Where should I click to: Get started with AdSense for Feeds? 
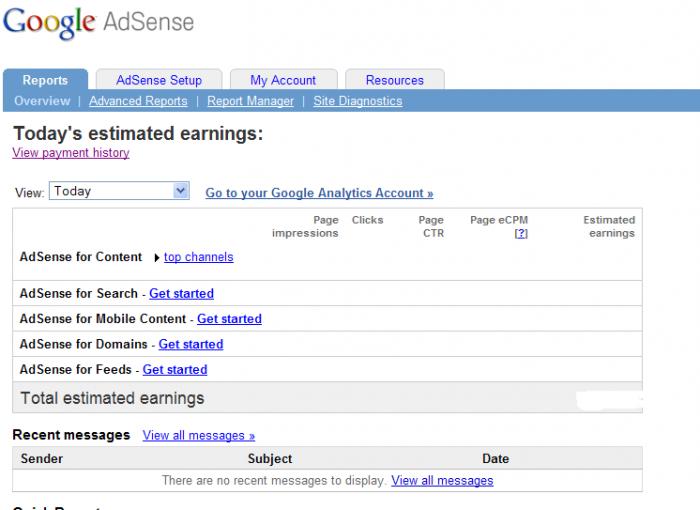175,369
